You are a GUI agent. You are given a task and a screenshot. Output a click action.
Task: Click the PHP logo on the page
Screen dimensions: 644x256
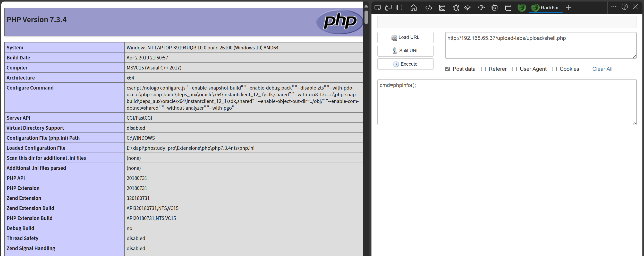tap(340, 22)
